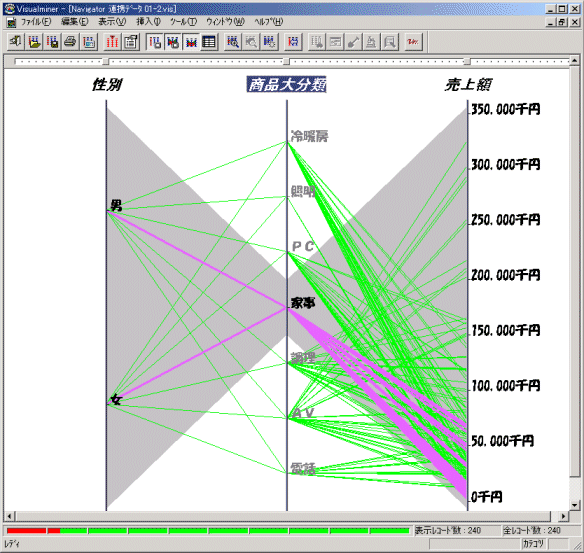584x553 pixels.
Task: Open the 編集(E) menu
Action: coord(75,22)
